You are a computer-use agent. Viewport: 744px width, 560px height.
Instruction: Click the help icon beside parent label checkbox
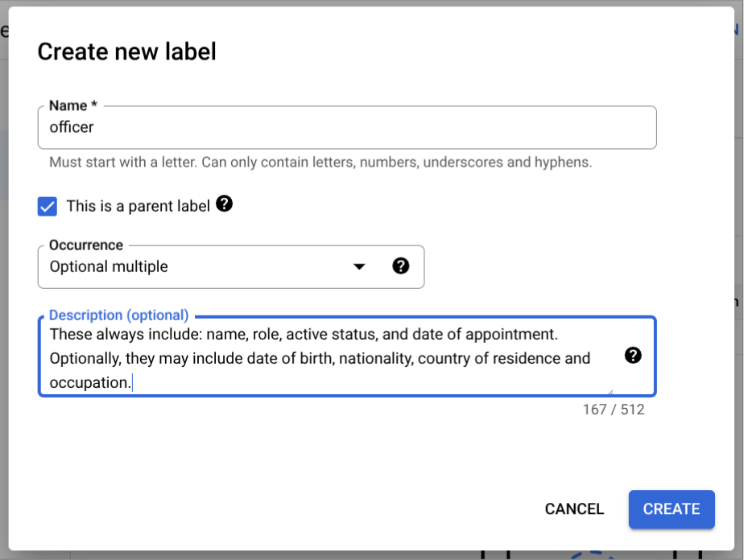coord(225,204)
